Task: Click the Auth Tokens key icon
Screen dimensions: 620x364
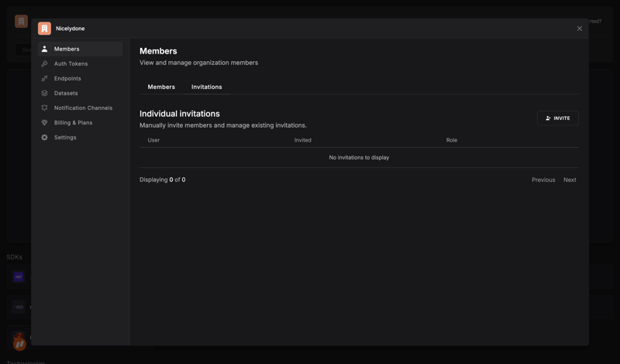Action: (x=44, y=64)
